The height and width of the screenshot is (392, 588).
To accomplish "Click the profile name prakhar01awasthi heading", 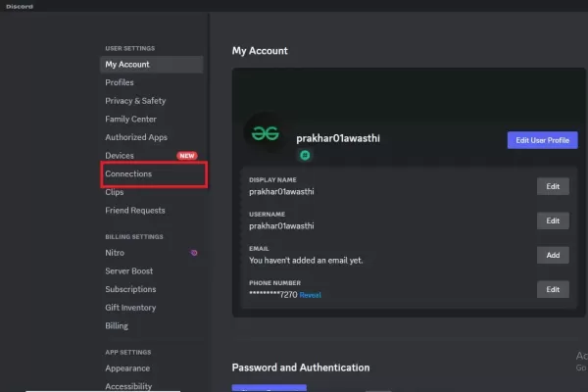I will (338, 138).
